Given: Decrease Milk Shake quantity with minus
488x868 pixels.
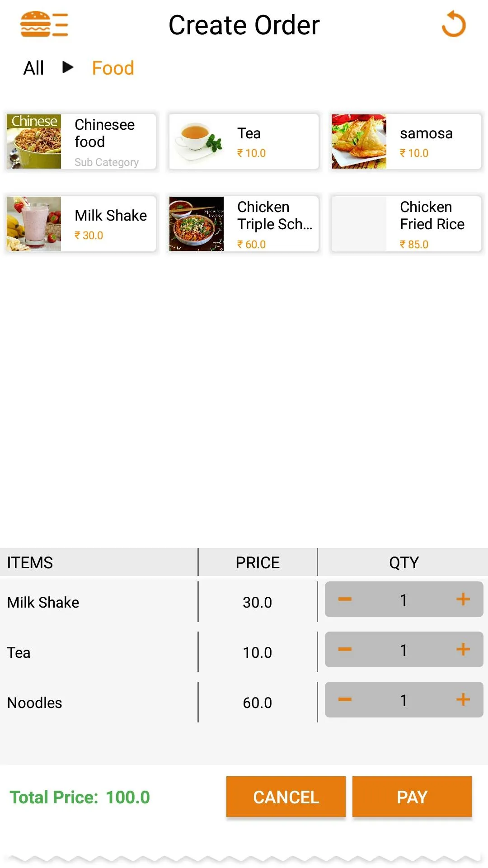Looking at the screenshot, I should coord(345,599).
